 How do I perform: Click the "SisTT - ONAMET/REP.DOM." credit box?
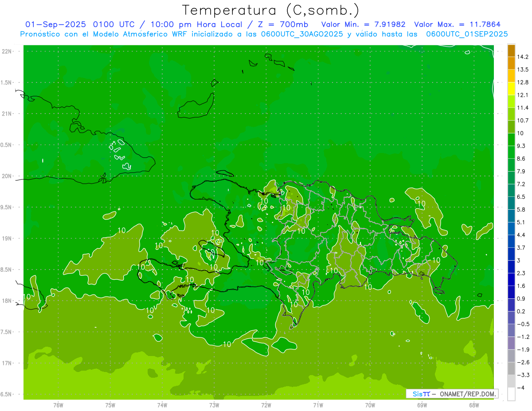coord(452,394)
